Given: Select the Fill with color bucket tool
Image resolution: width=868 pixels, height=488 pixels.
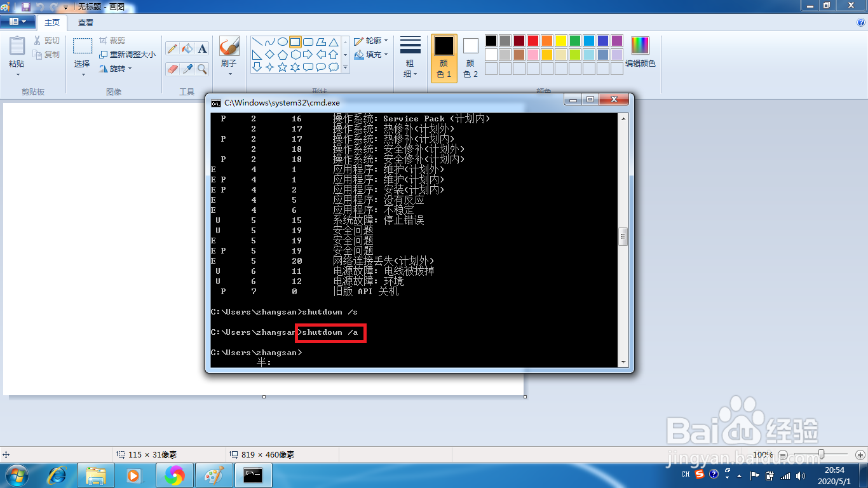Looking at the screenshot, I should pyautogui.click(x=187, y=48).
